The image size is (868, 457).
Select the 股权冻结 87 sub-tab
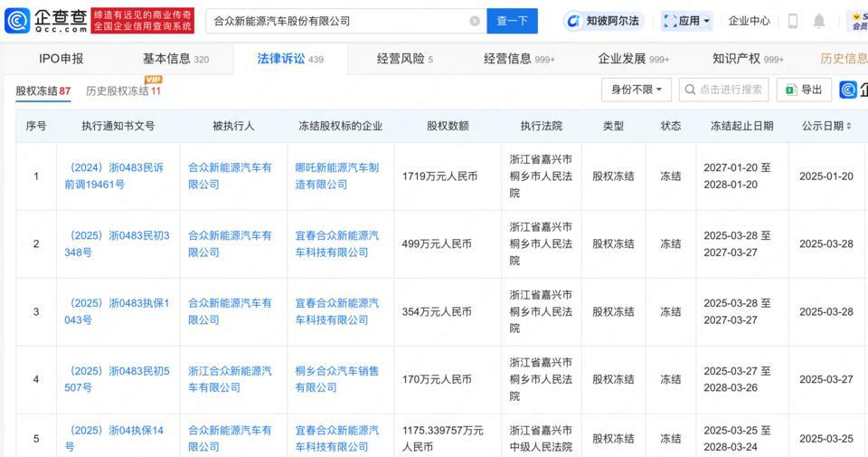[43, 90]
